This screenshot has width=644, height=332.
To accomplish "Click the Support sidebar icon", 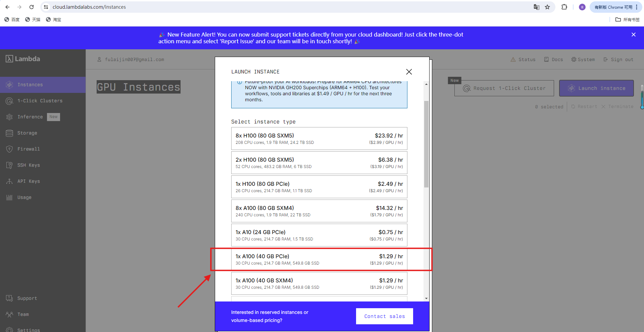I will [9, 298].
